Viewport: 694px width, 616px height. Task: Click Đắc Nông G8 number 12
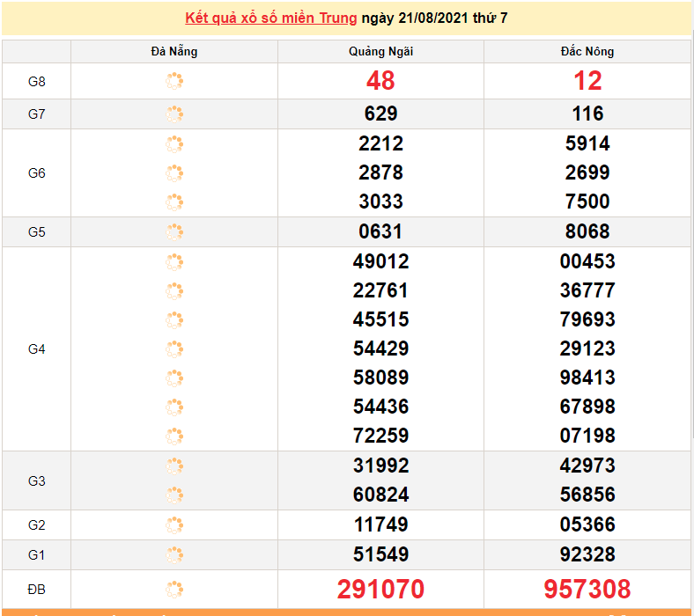coord(587,81)
